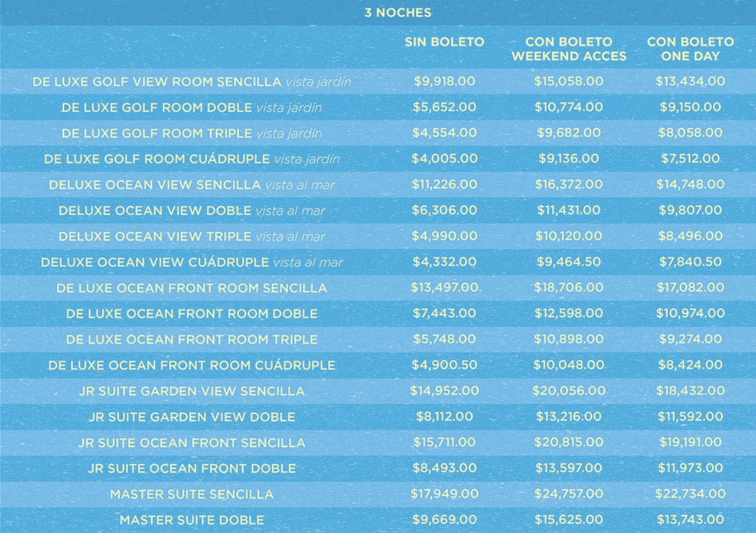Select the $9,918.00 price cell
756x533 pixels.
444,82
